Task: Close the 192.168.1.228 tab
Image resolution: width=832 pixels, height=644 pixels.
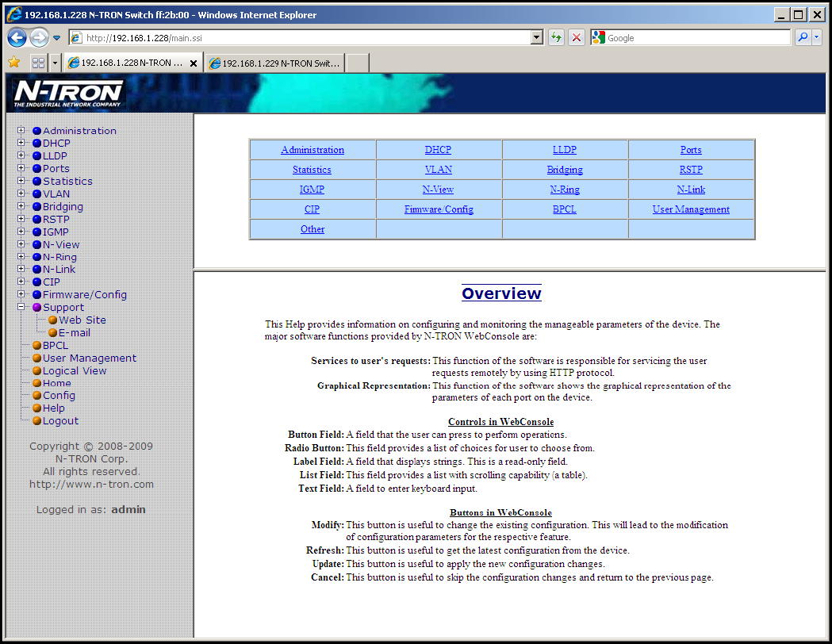Action: point(194,63)
